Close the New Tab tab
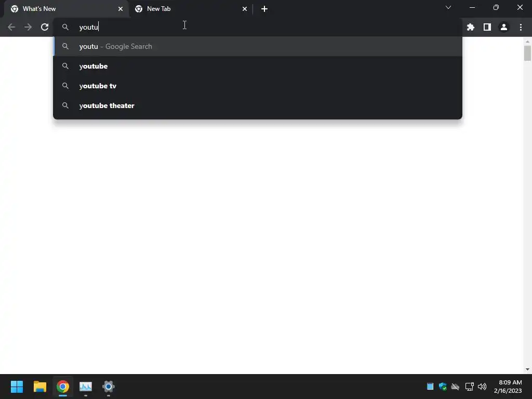Viewport: 532px width, 399px height. [x=245, y=9]
